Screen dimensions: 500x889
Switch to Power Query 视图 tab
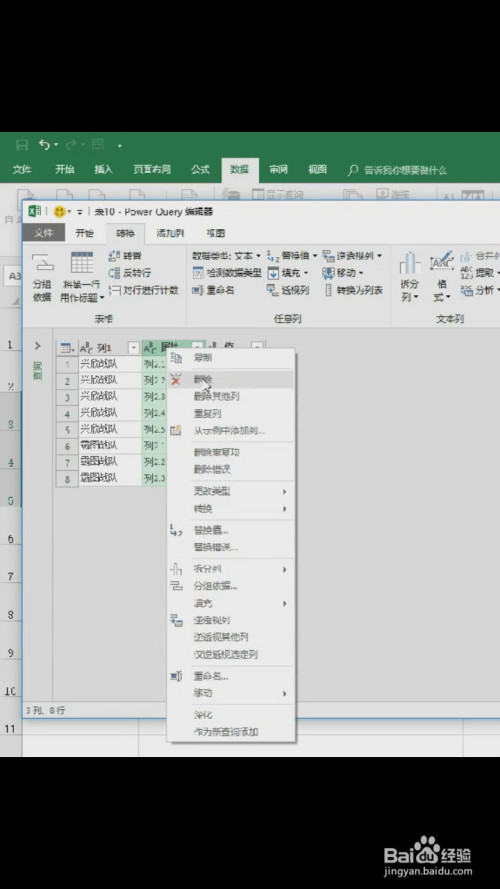click(x=215, y=233)
